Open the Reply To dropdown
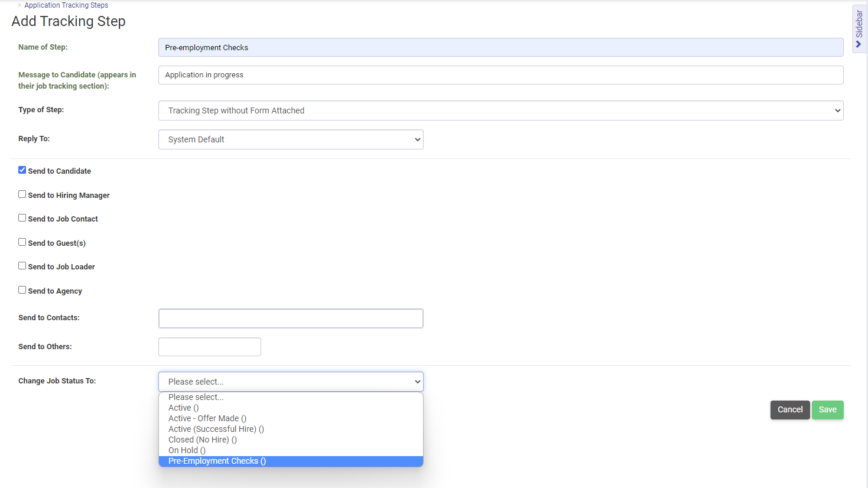868x488 pixels. [291, 139]
